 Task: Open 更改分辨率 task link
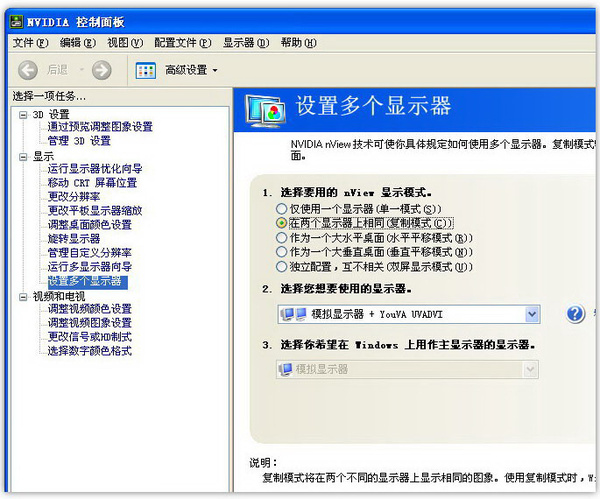(74, 197)
